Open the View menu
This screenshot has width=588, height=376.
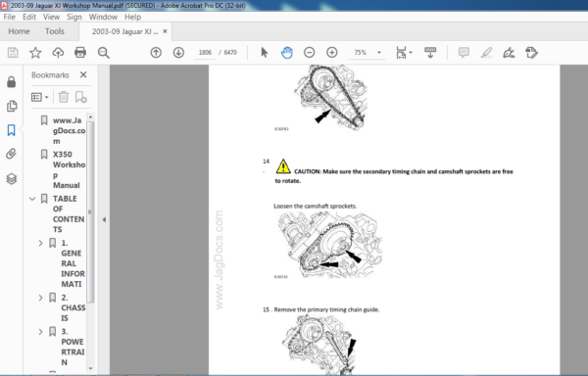point(51,17)
